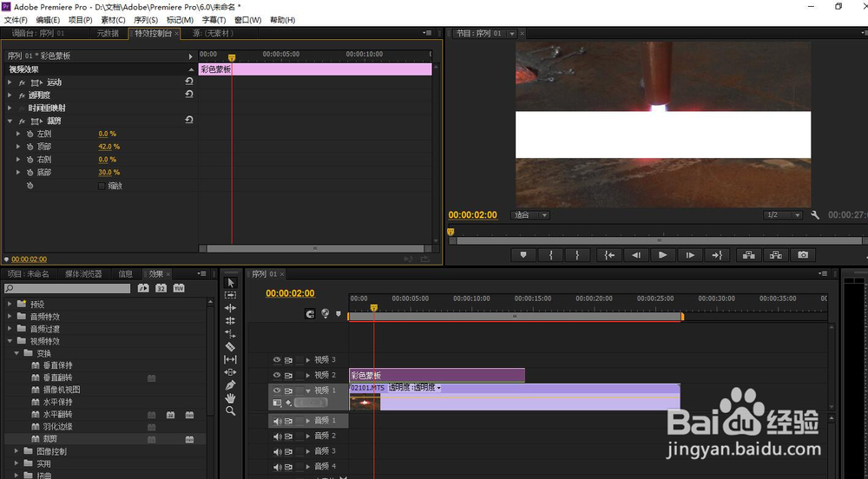Toggle visibility eye of 视频 1 track
The width and height of the screenshot is (868, 479).
coord(277,390)
